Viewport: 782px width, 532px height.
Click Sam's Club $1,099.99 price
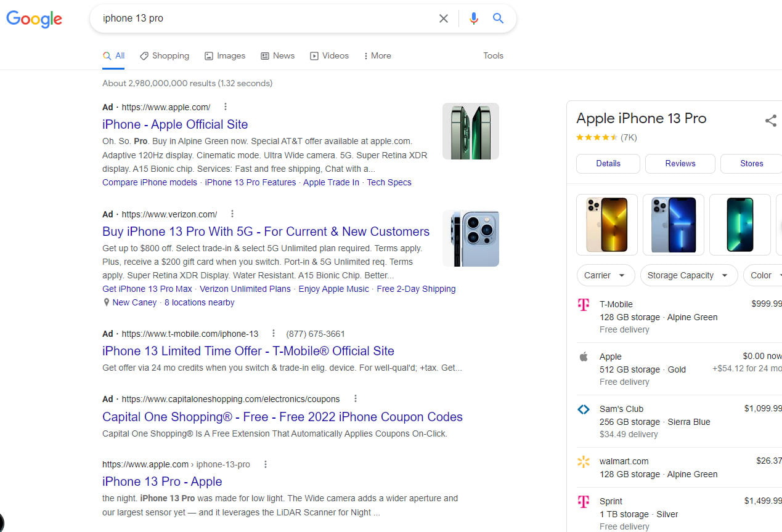763,409
